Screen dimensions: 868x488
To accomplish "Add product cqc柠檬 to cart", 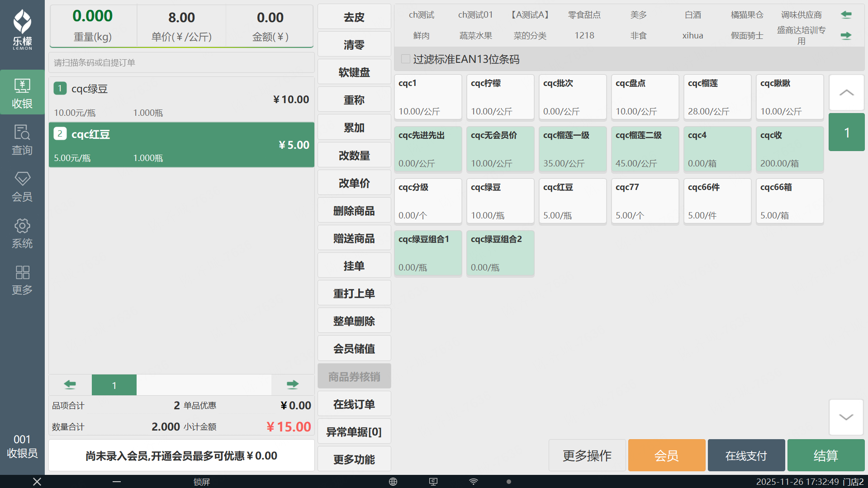I will (500, 97).
